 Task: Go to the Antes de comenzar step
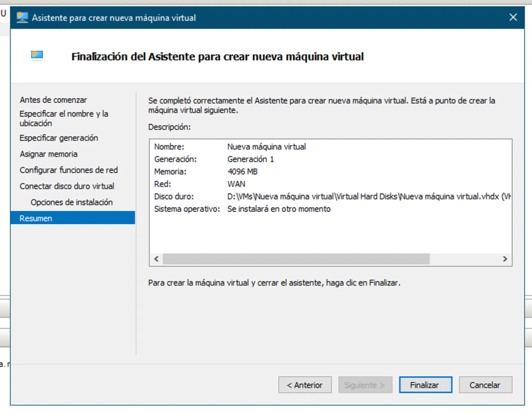coord(53,100)
